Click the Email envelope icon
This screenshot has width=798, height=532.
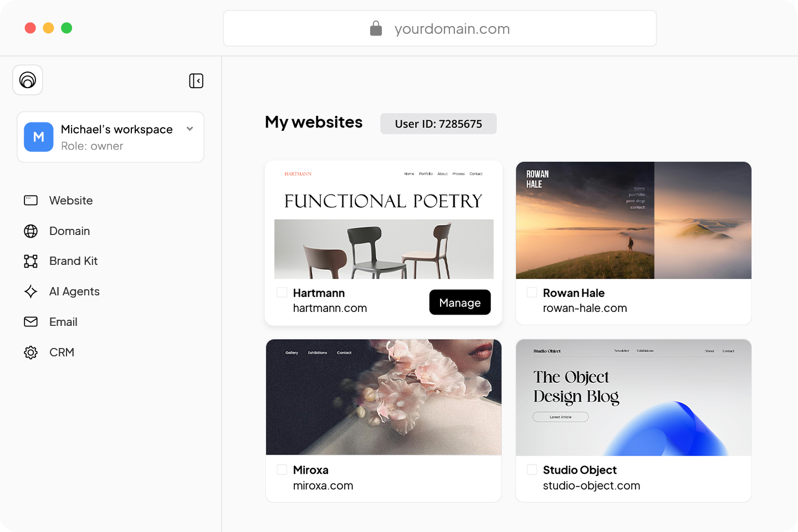pyautogui.click(x=31, y=322)
